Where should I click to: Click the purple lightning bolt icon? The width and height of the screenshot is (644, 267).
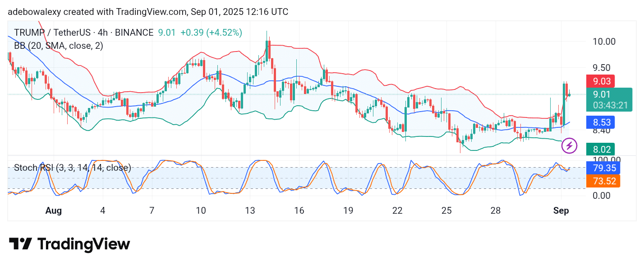(569, 145)
